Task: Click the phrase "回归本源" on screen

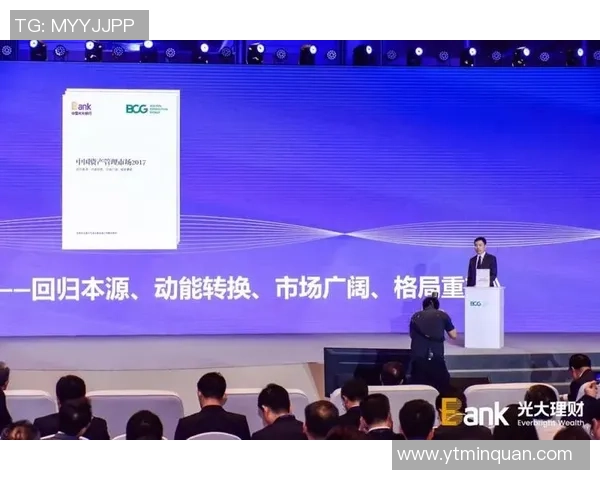Action: [x=81, y=288]
